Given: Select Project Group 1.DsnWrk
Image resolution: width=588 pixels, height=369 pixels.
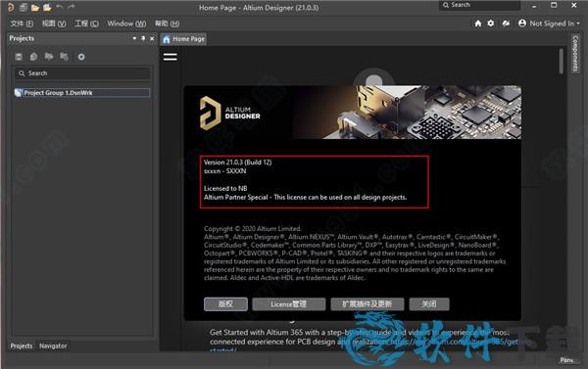Looking at the screenshot, I should (82, 93).
